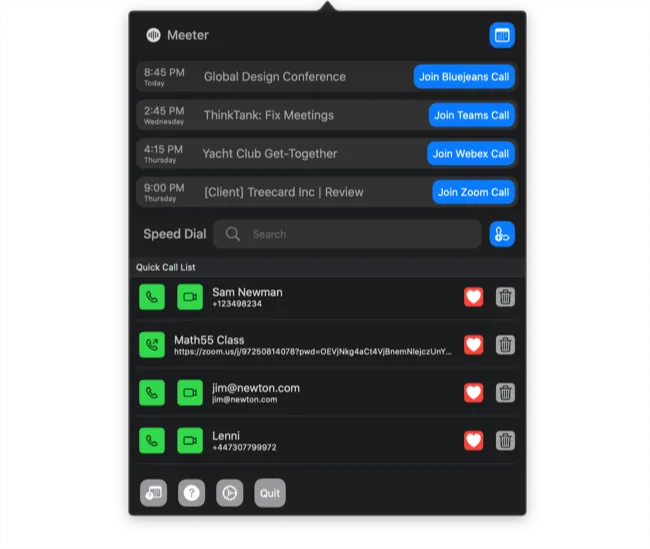Open the calendar view icon
The width and height of the screenshot is (650, 549).
502,35
